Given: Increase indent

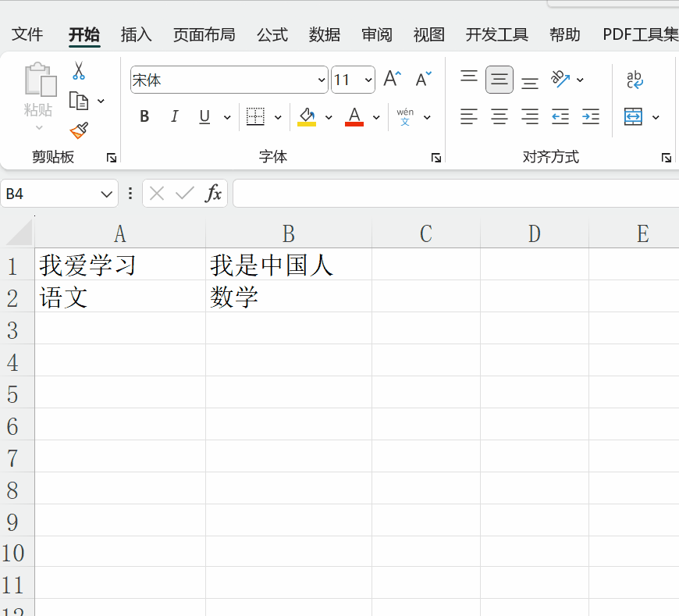Looking at the screenshot, I should click(x=591, y=116).
